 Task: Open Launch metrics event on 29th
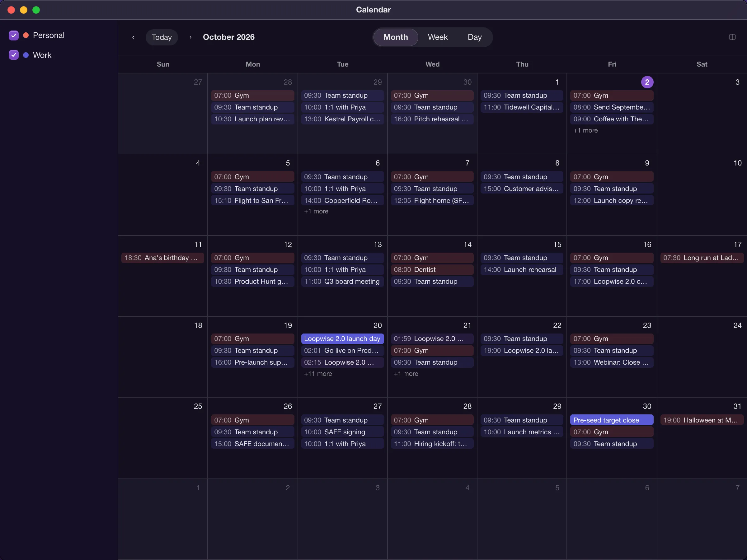(x=522, y=432)
